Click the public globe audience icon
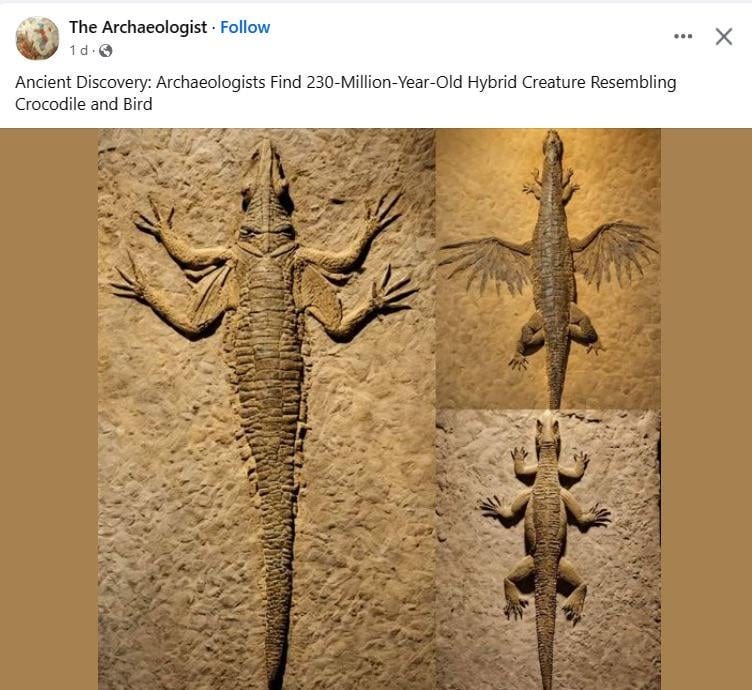 (x=106, y=50)
